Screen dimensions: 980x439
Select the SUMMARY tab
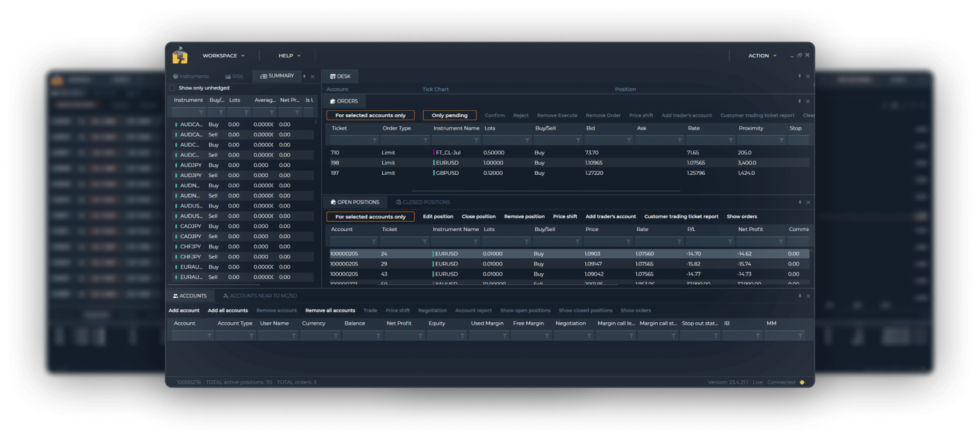[278, 75]
